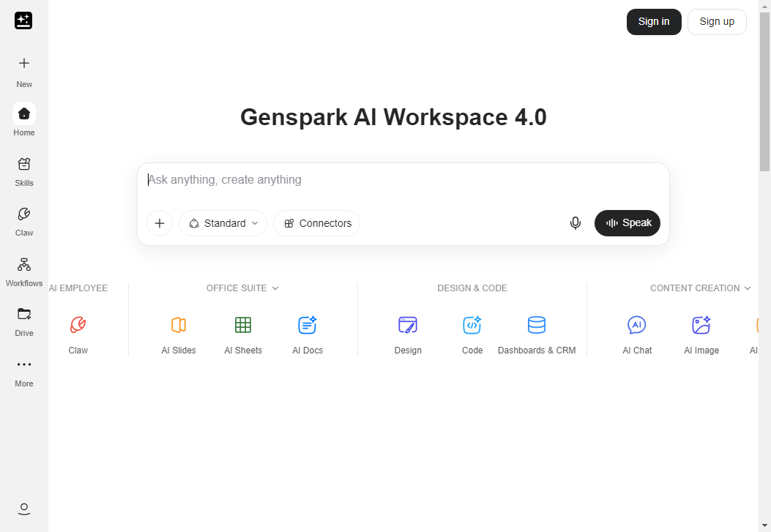This screenshot has width=771, height=532.
Task: Click the Genspark logo icon
Action: [x=23, y=20]
